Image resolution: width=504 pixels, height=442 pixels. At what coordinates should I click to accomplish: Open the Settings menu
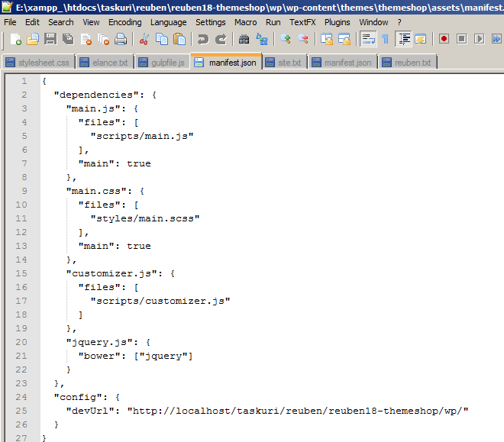pyautogui.click(x=211, y=22)
